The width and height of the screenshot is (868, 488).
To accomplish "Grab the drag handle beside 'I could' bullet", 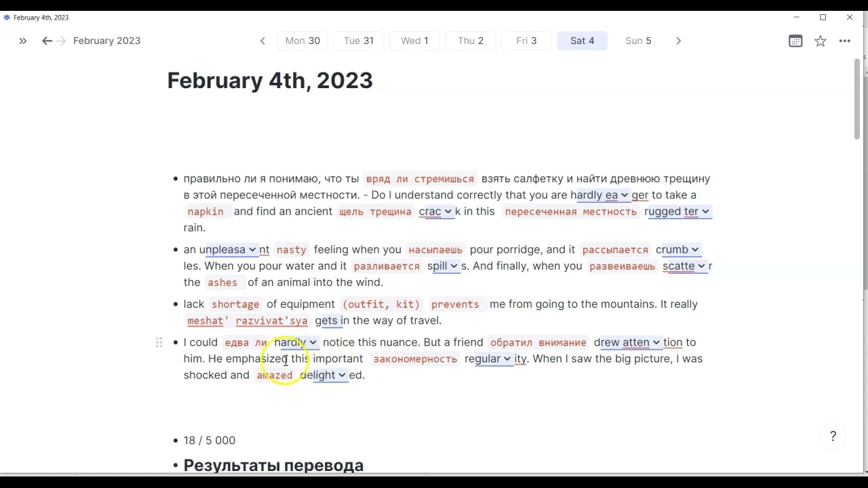I will click(x=159, y=343).
